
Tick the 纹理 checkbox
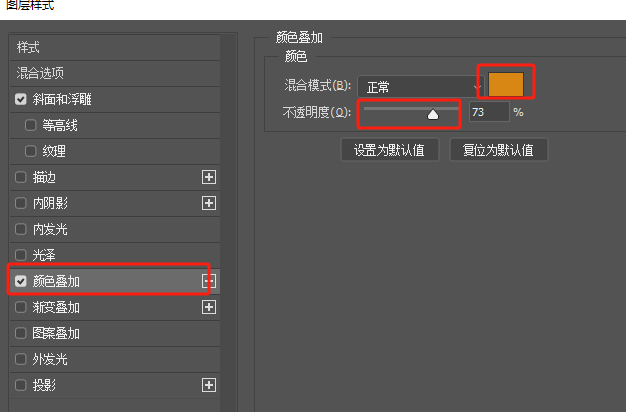pos(31,151)
